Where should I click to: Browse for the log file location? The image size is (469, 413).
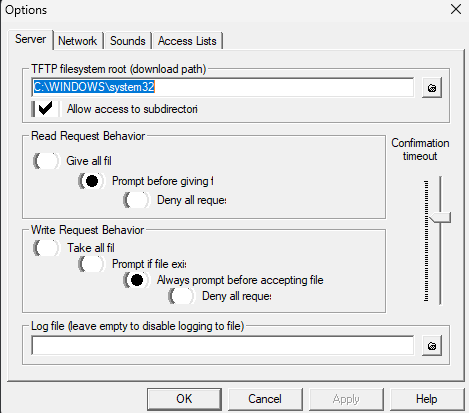pos(432,346)
